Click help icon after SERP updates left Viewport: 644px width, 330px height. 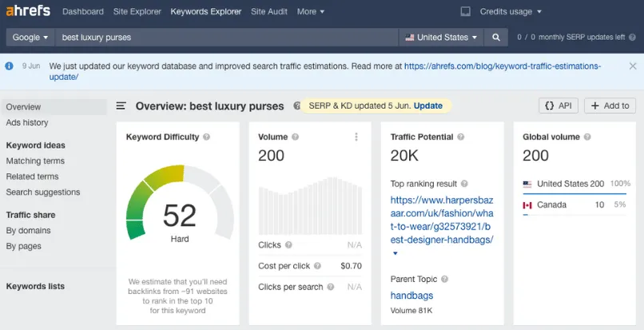633,37
